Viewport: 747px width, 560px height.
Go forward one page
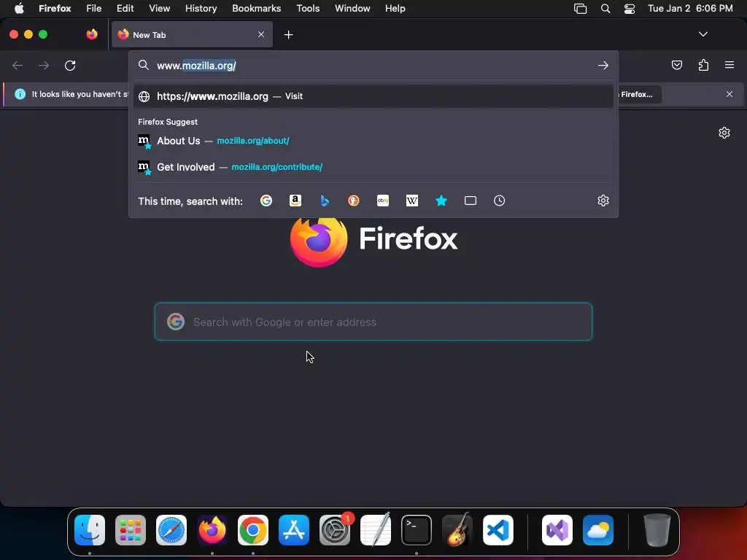pos(44,65)
